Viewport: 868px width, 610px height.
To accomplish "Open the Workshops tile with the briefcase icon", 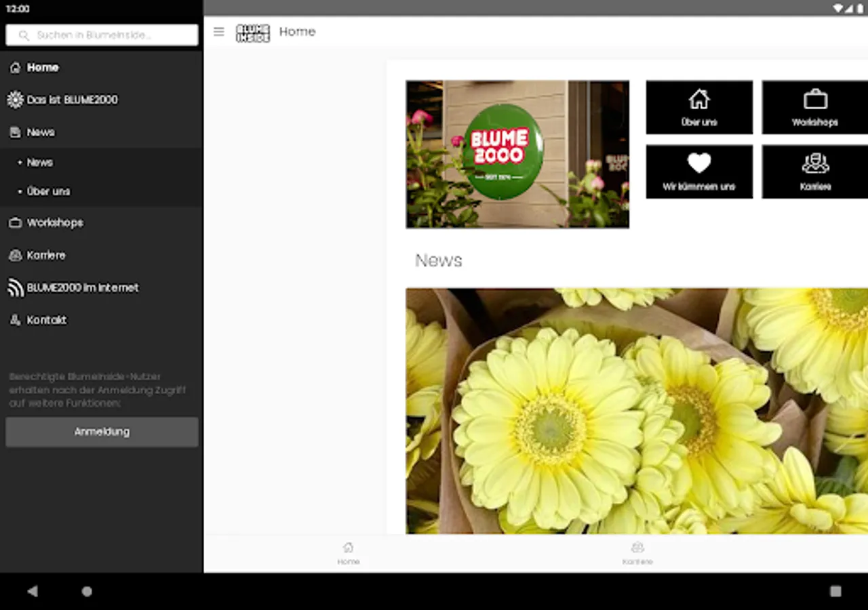I will (x=815, y=107).
